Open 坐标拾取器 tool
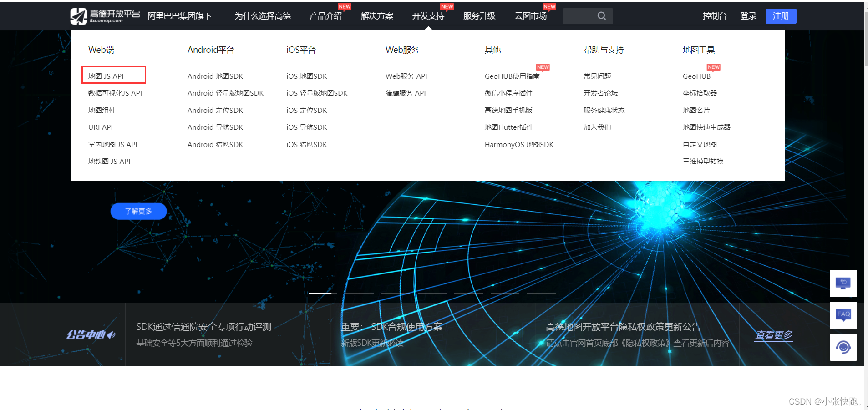This screenshot has height=410, width=868. click(x=700, y=93)
